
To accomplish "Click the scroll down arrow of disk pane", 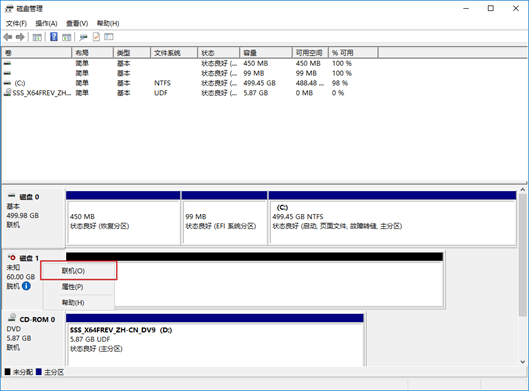I will 523,362.
